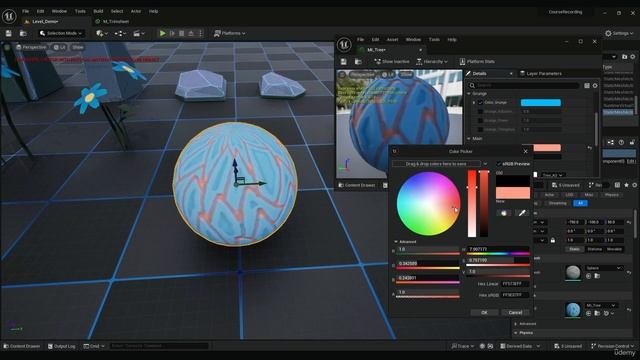Toggle the Color Grunge parameter checkbox
Screen dimensions: 640x360
tap(480, 102)
